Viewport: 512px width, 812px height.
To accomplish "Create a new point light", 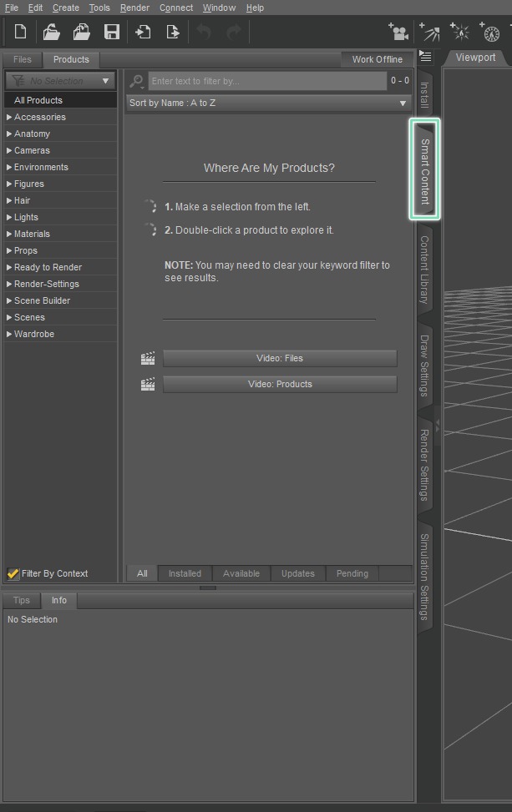I will [x=459, y=32].
